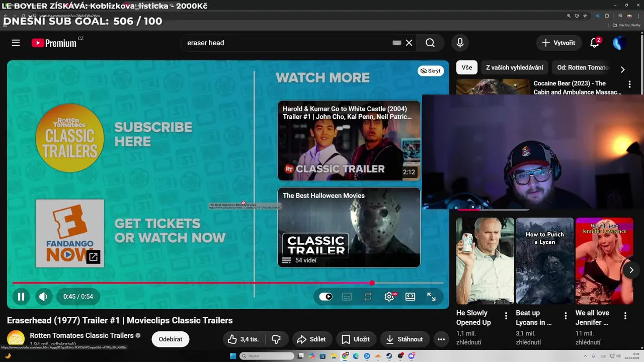
Task: Enter fullscreen mode
Action: click(431, 297)
